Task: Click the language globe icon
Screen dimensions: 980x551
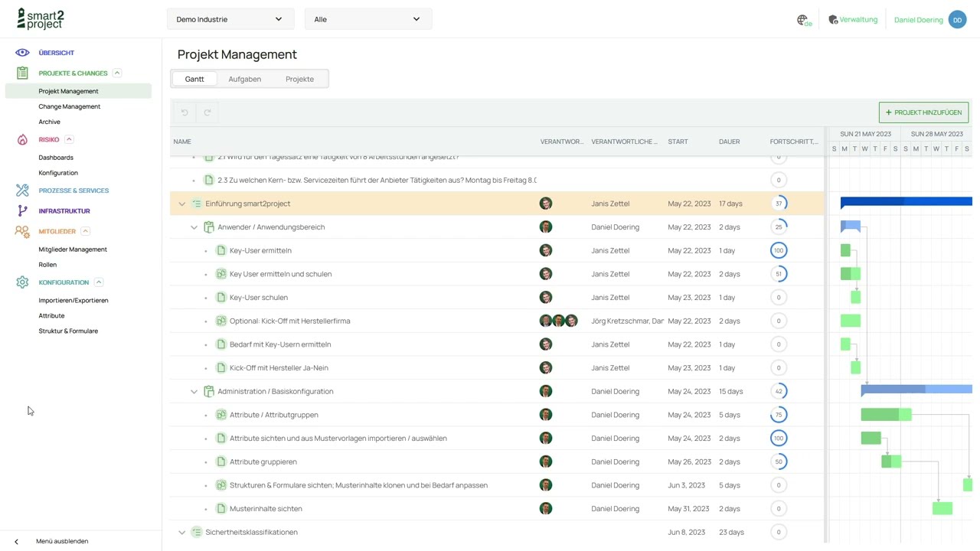Action: pos(802,20)
